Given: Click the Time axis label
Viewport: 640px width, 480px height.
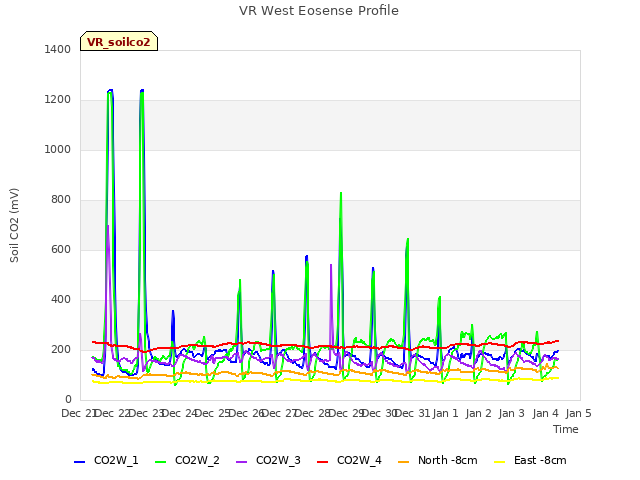Looking at the screenshot, I should (x=566, y=429).
